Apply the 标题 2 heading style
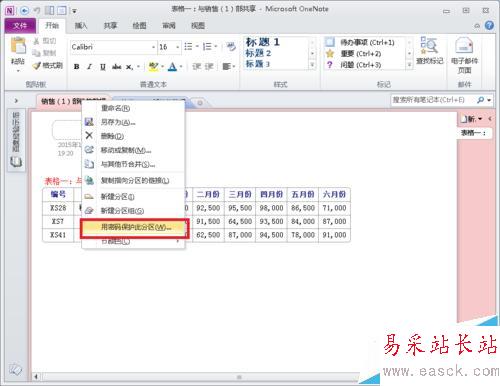Screen dimensions: 500x386 [258, 53]
